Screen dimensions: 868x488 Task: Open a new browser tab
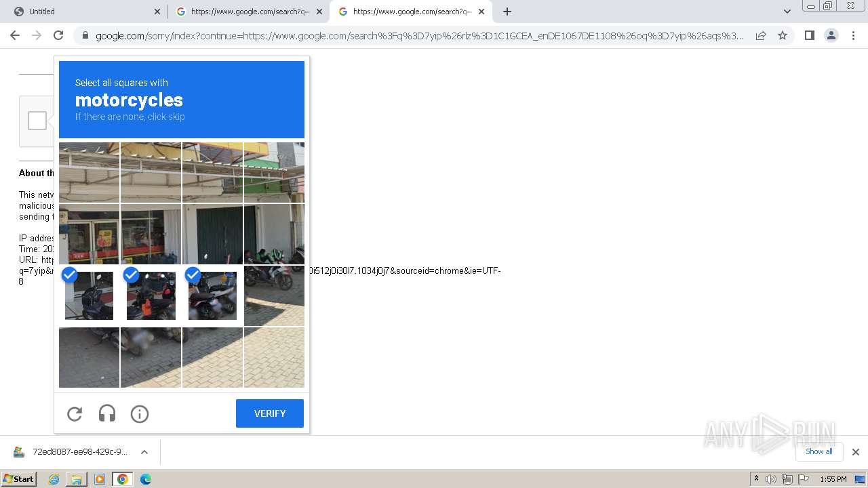coord(507,12)
